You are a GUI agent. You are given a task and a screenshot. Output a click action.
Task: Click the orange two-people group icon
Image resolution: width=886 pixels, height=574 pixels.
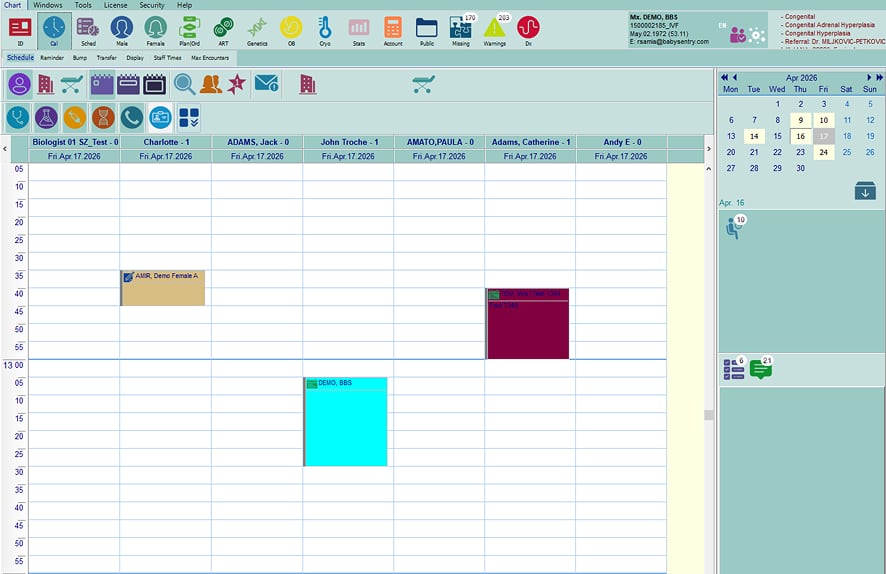tap(211, 85)
